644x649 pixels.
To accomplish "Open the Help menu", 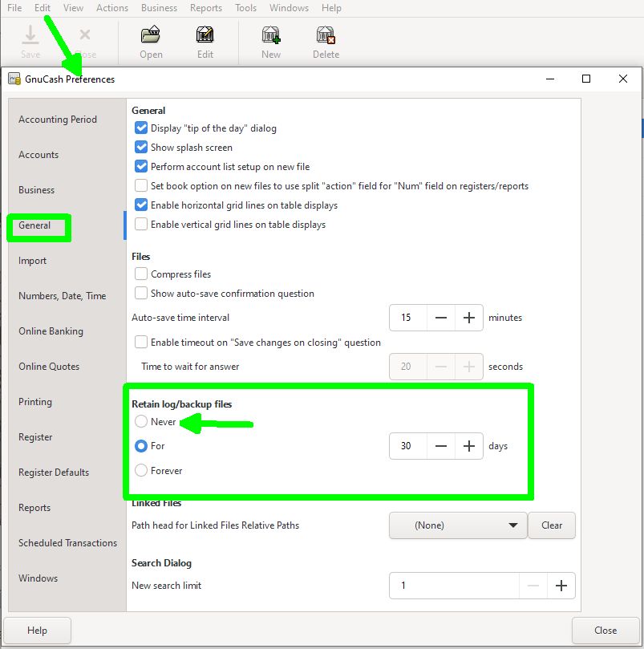I will click(331, 8).
